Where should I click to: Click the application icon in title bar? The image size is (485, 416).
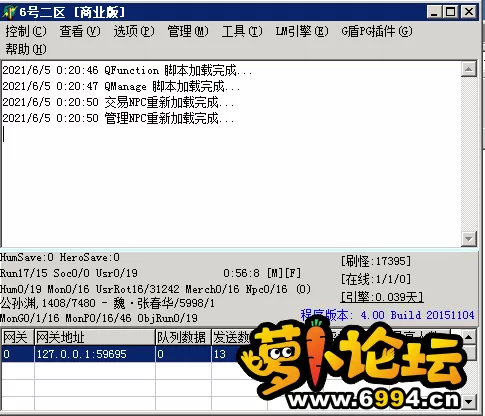[x=9, y=12]
